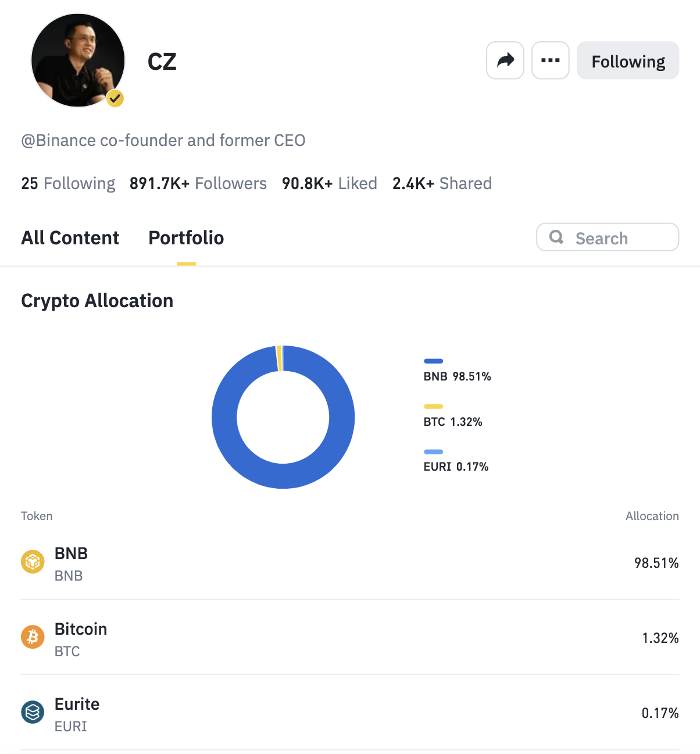Open the 25 Following list
The width and height of the screenshot is (700, 754).
pos(68,184)
